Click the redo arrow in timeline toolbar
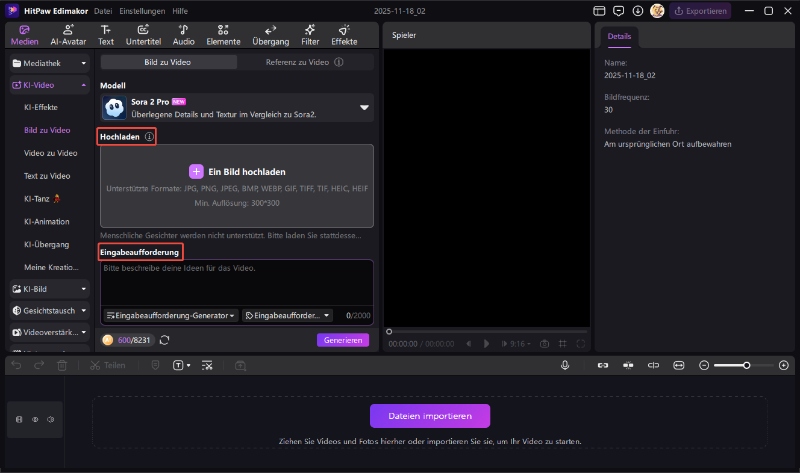Viewport: 800px width, 473px height. [x=39, y=365]
